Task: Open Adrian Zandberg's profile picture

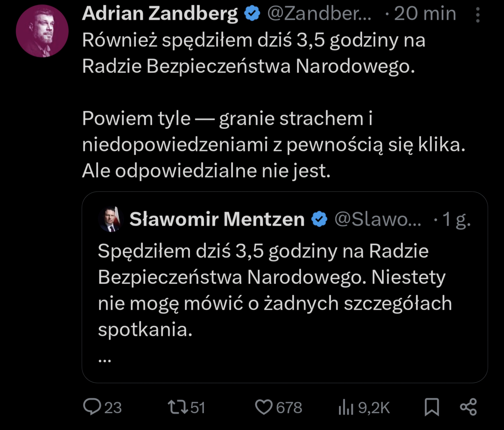Action: [42, 31]
